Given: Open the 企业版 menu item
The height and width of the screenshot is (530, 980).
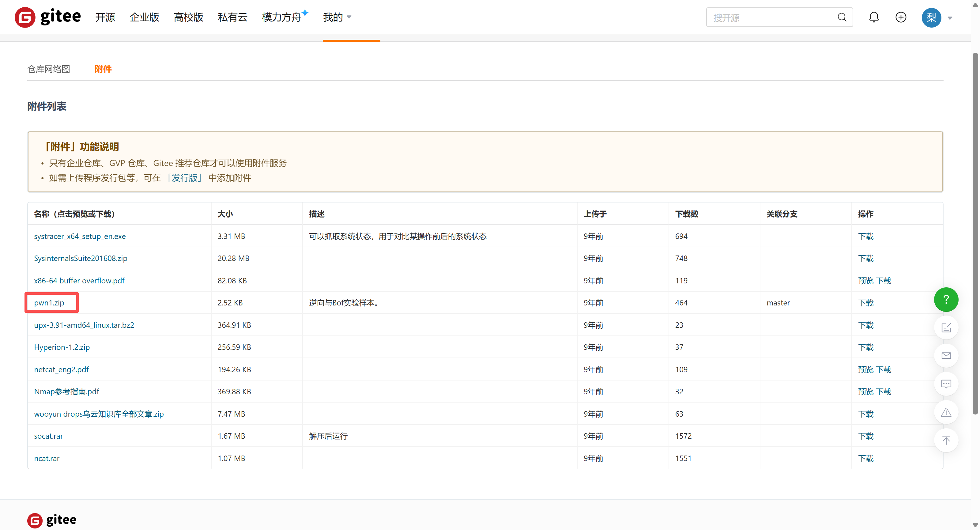Looking at the screenshot, I should (144, 17).
